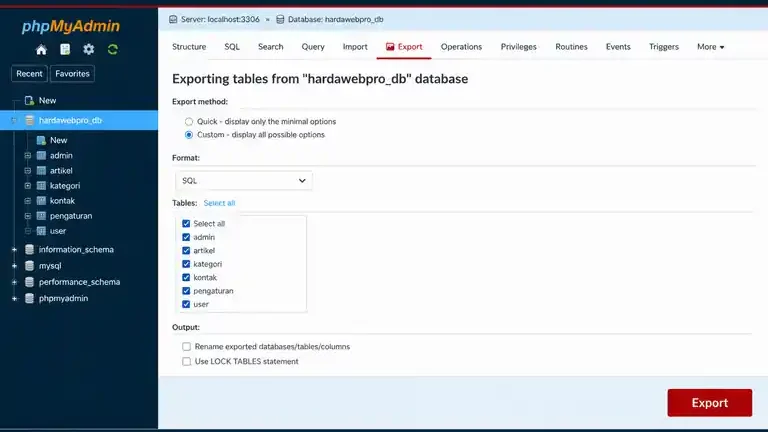Uncheck the user table checkbox in export list
The width and height of the screenshot is (768, 432).
click(186, 304)
